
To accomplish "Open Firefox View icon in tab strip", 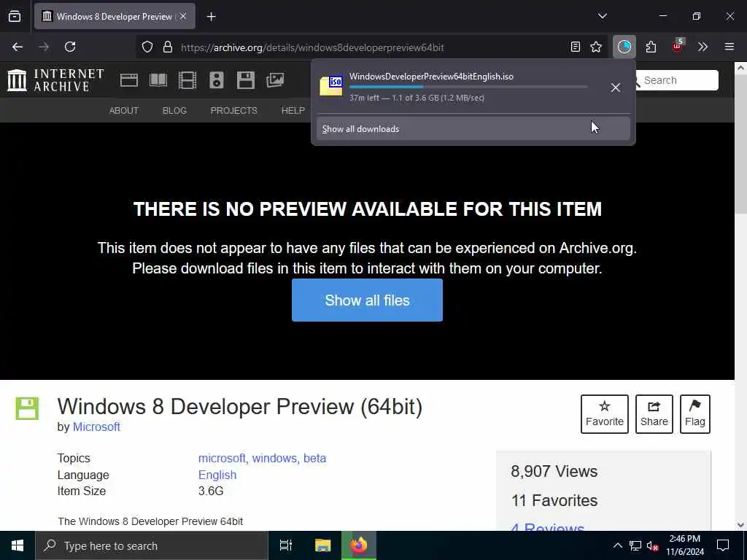I will pos(15,17).
